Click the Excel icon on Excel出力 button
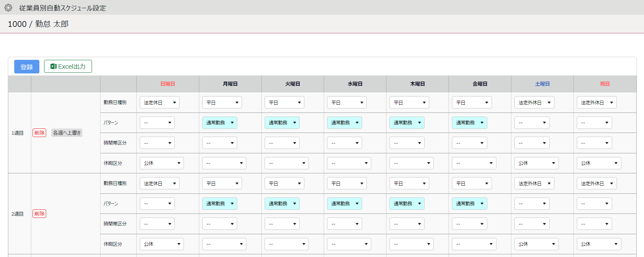The image size is (644, 257). (x=53, y=66)
